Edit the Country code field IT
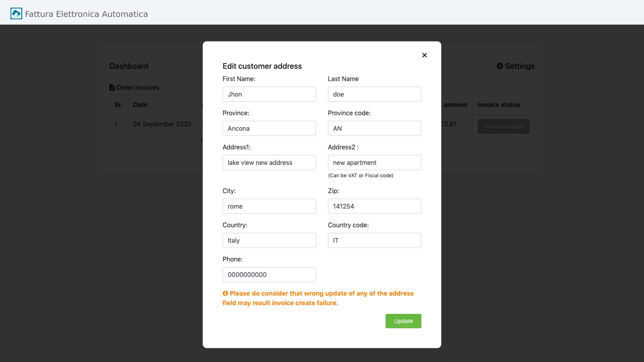 point(374,241)
